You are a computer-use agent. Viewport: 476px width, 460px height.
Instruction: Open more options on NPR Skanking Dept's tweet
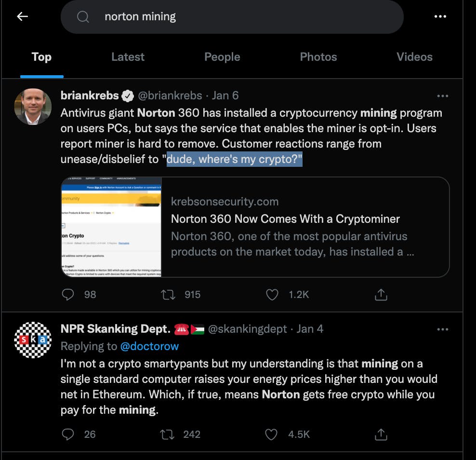[x=443, y=329]
